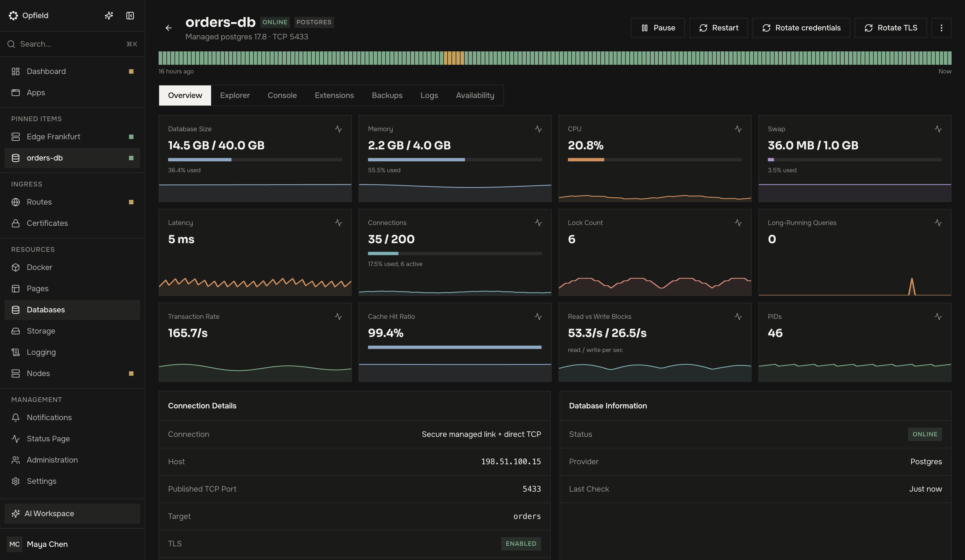Open Read vs Write Blocks activity icon
The width and height of the screenshot is (965, 560).
[x=738, y=316]
